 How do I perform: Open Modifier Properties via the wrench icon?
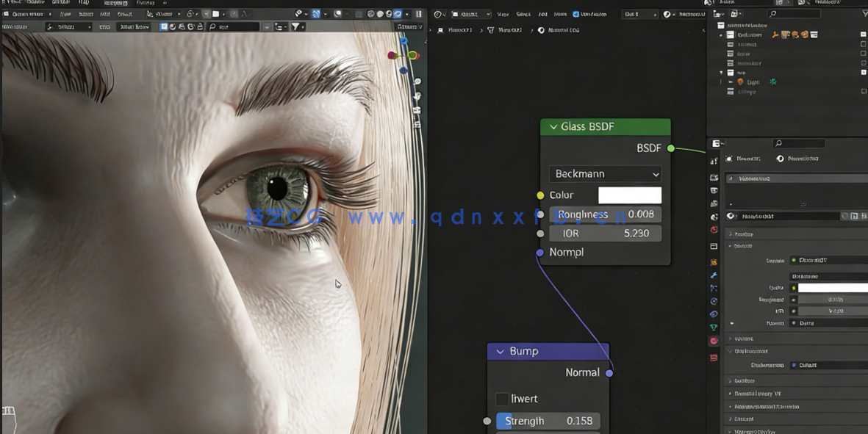pos(712,274)
